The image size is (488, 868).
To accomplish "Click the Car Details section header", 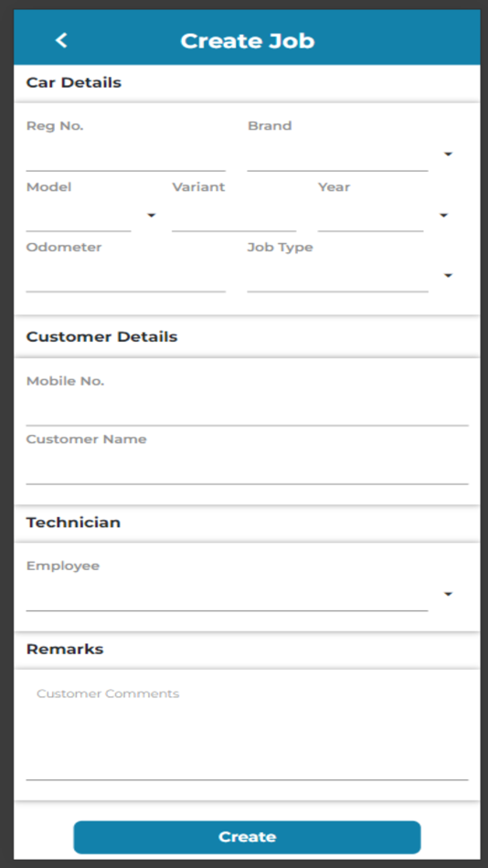I will 74,82.
